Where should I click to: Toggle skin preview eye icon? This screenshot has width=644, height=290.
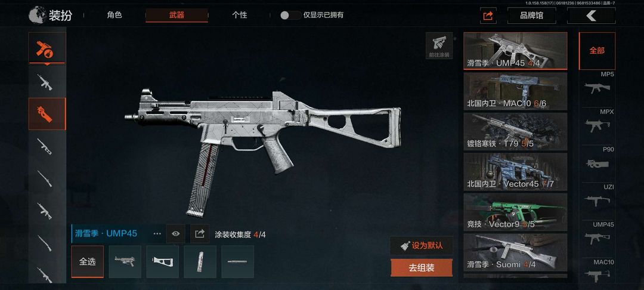176,234
